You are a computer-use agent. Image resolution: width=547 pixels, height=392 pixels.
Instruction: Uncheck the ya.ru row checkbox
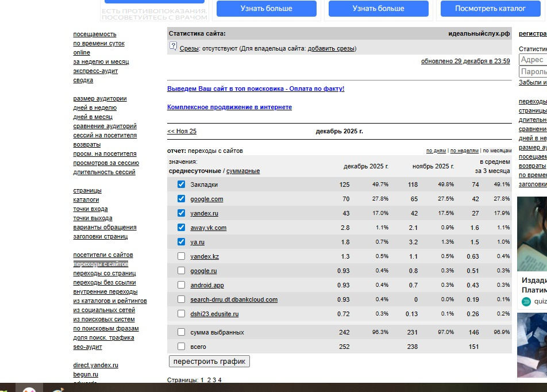(181, 241)
